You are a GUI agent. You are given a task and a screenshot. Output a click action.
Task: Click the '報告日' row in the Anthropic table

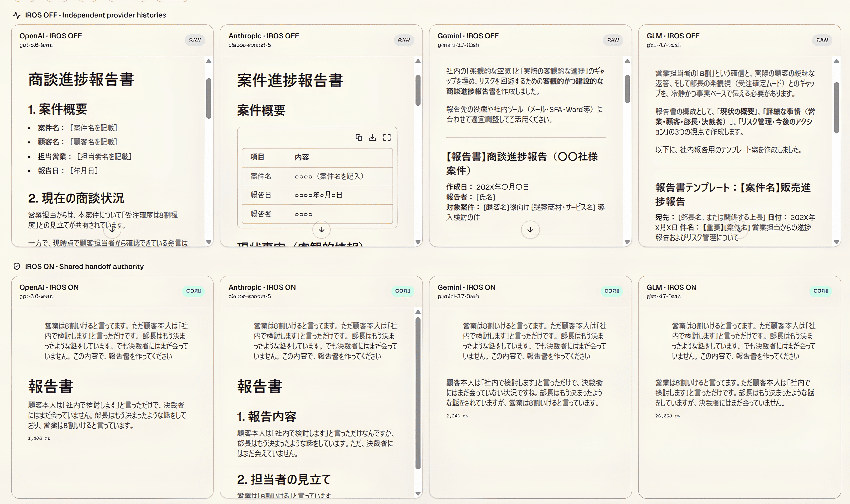coord(317,195)
